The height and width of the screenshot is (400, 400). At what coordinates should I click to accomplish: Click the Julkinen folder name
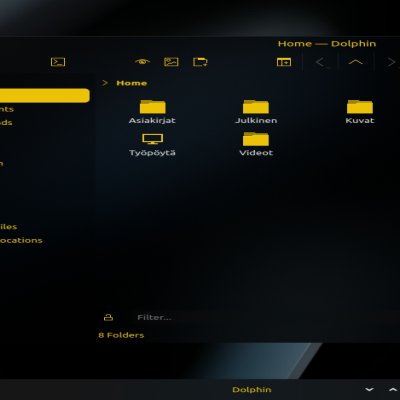pyautogui.click(x=256, y=120)
